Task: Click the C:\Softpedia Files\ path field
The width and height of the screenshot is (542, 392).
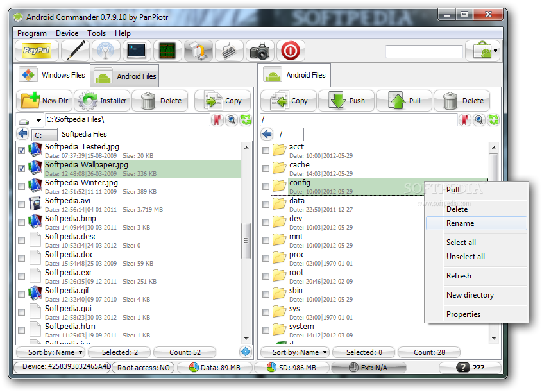Action: pos(127,119)
